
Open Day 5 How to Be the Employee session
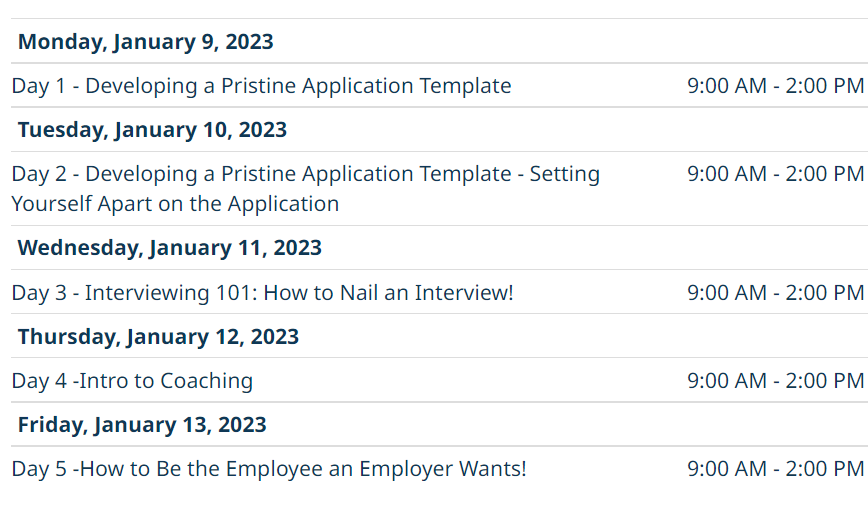pyautogui.click(x=269, y=469)
